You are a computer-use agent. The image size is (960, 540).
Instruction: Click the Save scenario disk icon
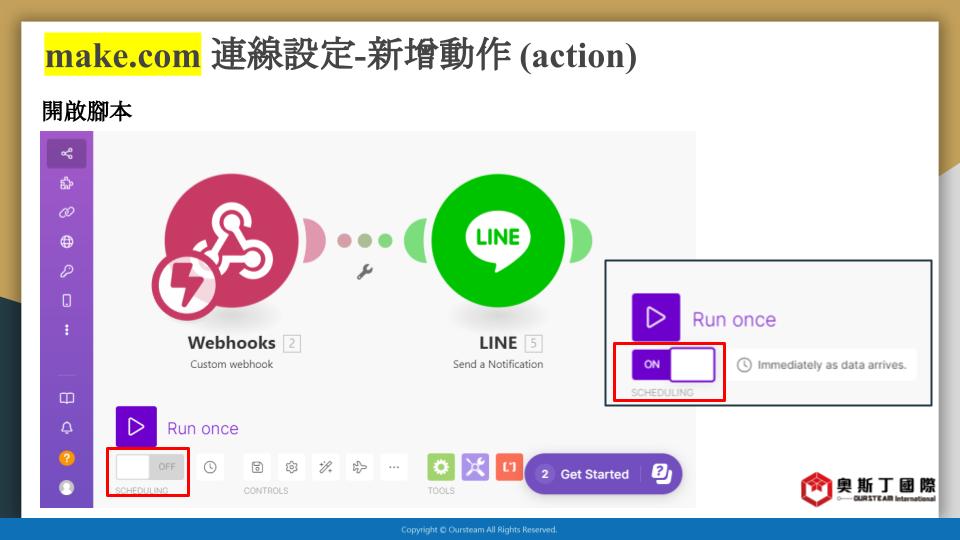pyautogui.click(x=257, y=467)
